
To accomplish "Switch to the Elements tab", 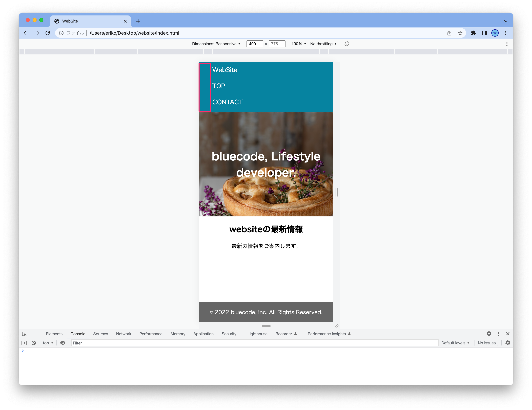I will [54, 334].
